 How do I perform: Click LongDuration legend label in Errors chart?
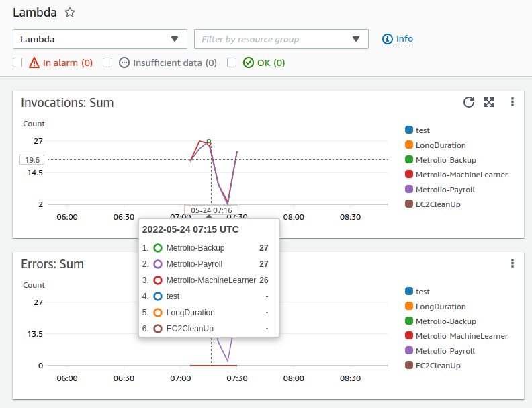(x=440, y=307)
